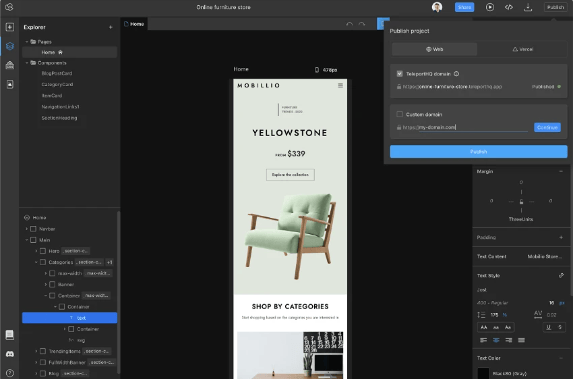Collapse the Margin section

pos(561,171)
